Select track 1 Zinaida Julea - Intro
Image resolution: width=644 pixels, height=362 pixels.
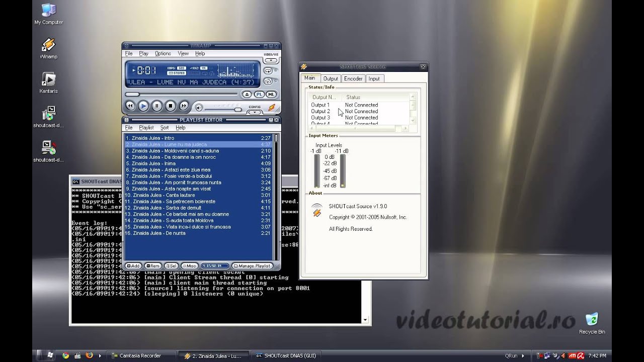click(x=198, y=138)
